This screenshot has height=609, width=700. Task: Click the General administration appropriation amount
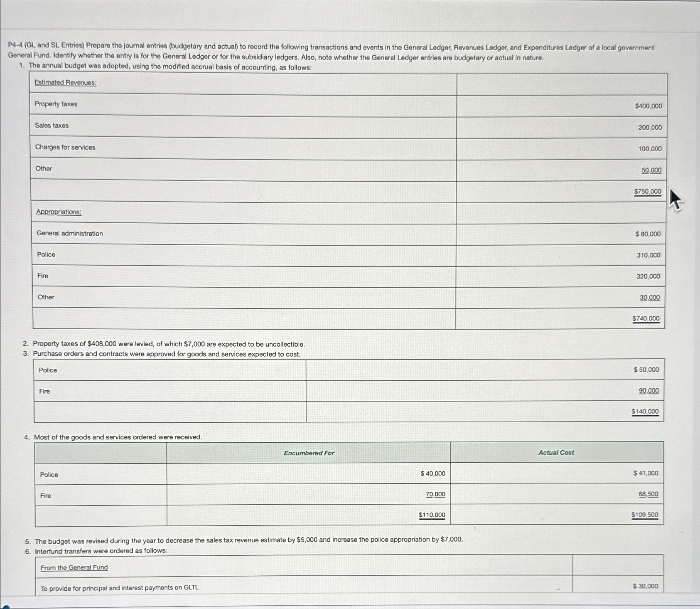click(648, 234)
